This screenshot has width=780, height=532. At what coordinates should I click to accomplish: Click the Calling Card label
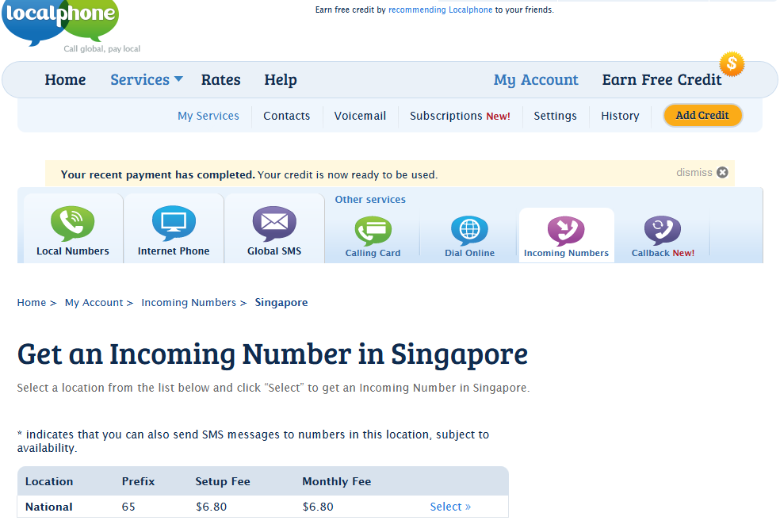pyautogui.click(x=373, y=253)
